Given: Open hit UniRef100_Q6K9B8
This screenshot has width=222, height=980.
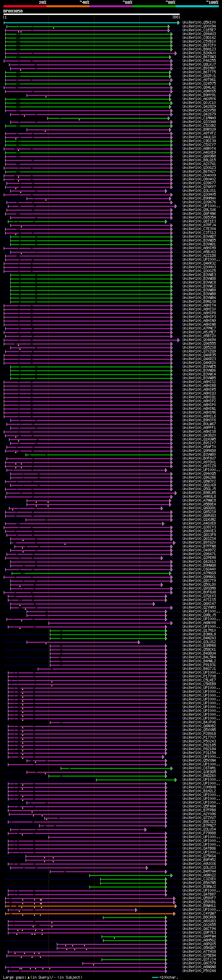Looking at the screenshot, I should 199,156.
